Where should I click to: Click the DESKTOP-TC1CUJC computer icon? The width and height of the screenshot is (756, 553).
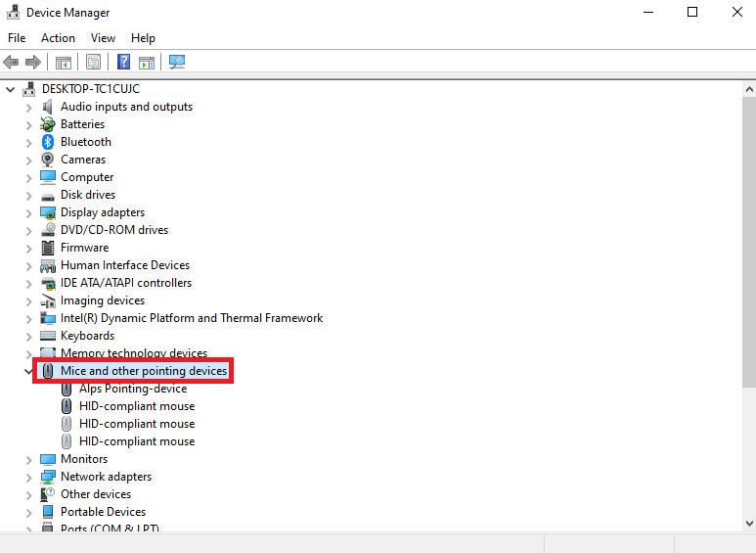(x=29, y=89)
